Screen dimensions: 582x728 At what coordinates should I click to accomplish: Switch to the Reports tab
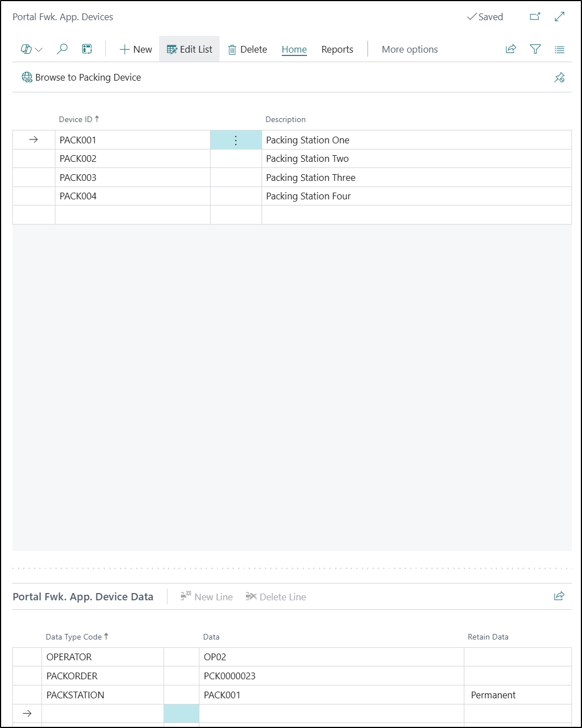click(337, 49)
